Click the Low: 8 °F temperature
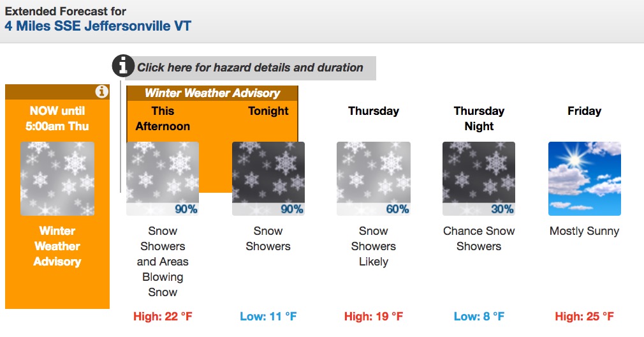The height and width of the screenshot is (337, 644). (x=479, y=317)
